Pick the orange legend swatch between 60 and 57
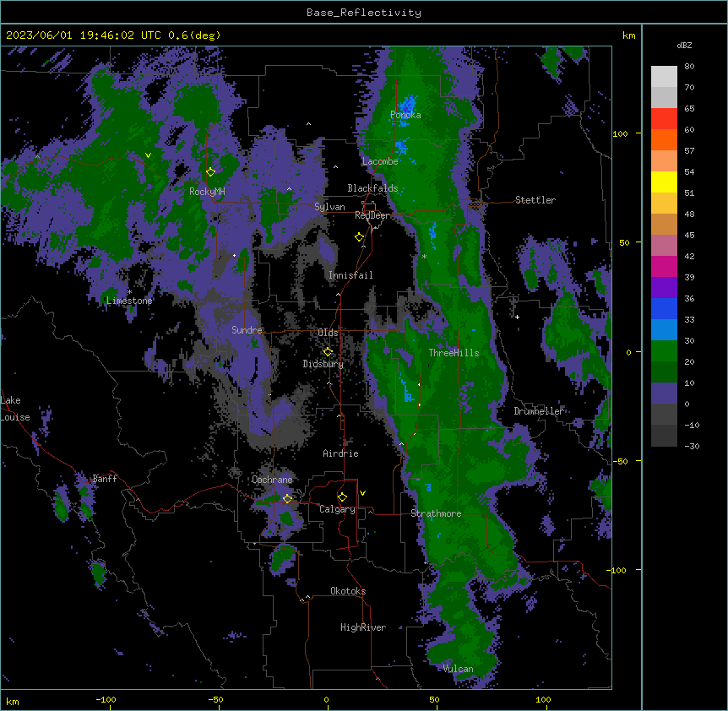Viewport: 728px width, 711px height. pos(664,139)
